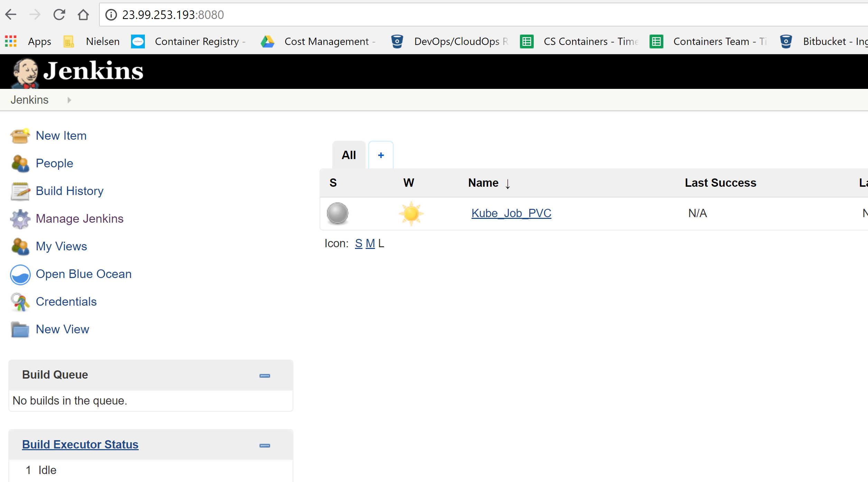The width and height of the screenshot is (868, 482).
Task: Click the Manage Jenkins gear icon
Action: 20,219
